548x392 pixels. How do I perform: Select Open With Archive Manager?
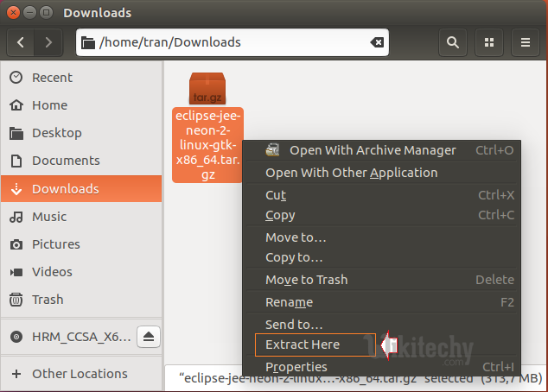(x=372, y=150)
